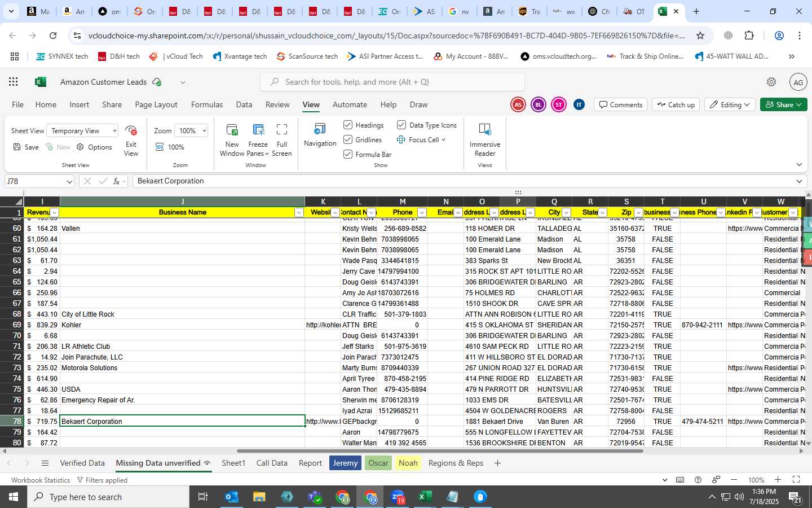Click the search for tools box
Viewport: 812px width, 508px height.
pos(392,82)
